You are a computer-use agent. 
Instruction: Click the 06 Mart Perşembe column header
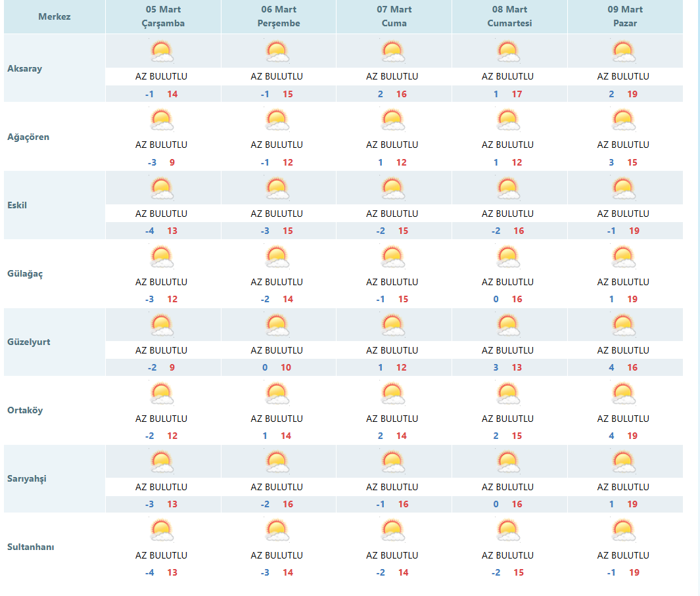pos(279,16)
